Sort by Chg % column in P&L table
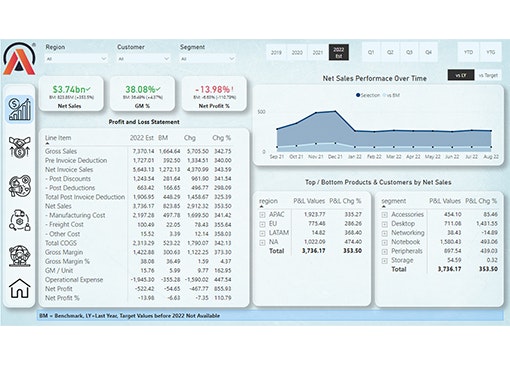The height and width of the screenshot is (365, 510). click(222, 138)
